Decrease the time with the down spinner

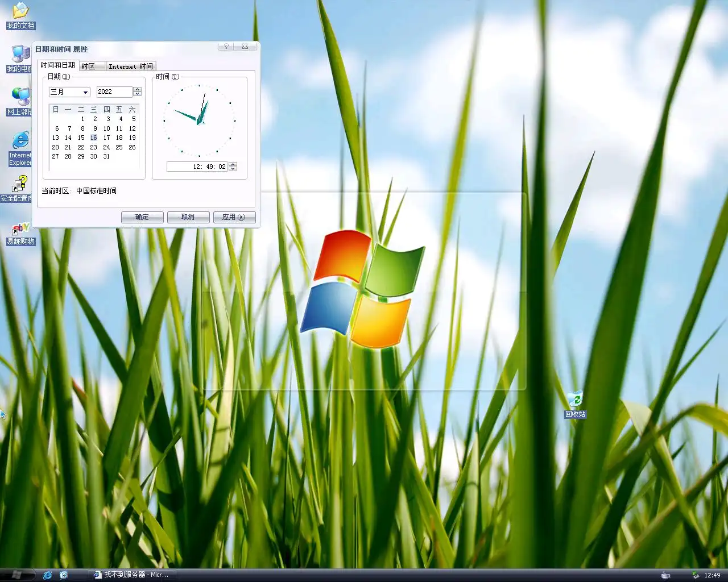pos(233,169)
